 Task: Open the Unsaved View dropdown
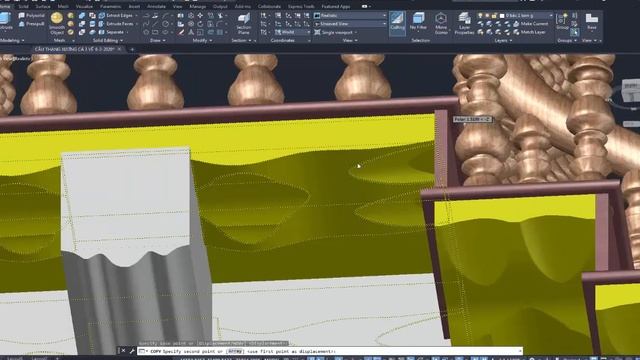[x=351, y=24]
